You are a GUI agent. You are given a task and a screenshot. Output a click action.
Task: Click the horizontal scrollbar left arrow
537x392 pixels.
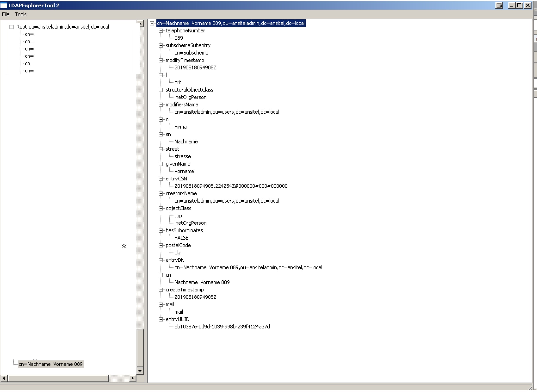(4, 378)
